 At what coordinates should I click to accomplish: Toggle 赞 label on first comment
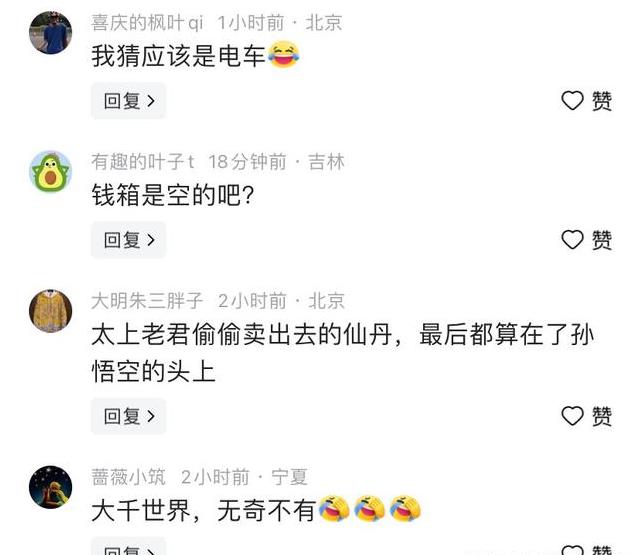pos(602,101)
